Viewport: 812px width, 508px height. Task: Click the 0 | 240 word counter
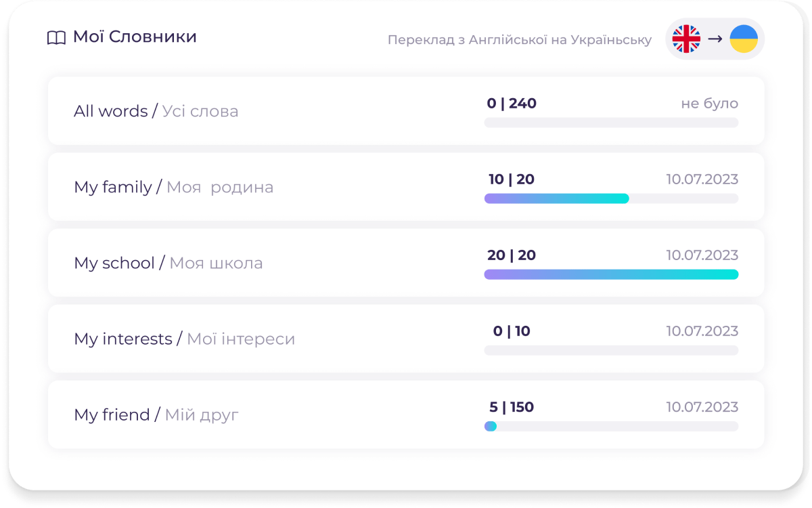pyautogui.click(x=512, y=104)
